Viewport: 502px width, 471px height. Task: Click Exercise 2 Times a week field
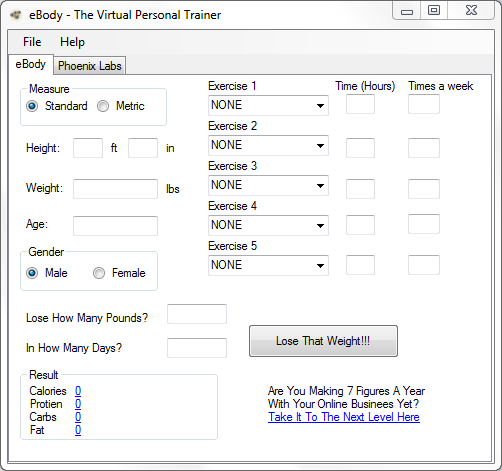click(x=424, y=148)
